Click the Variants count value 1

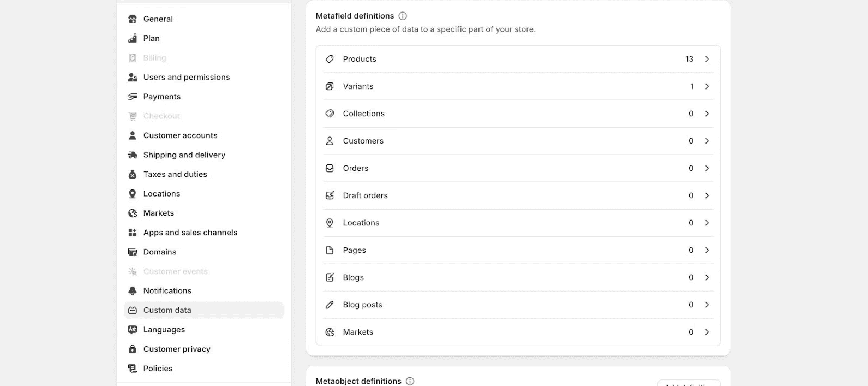point(692,86)
